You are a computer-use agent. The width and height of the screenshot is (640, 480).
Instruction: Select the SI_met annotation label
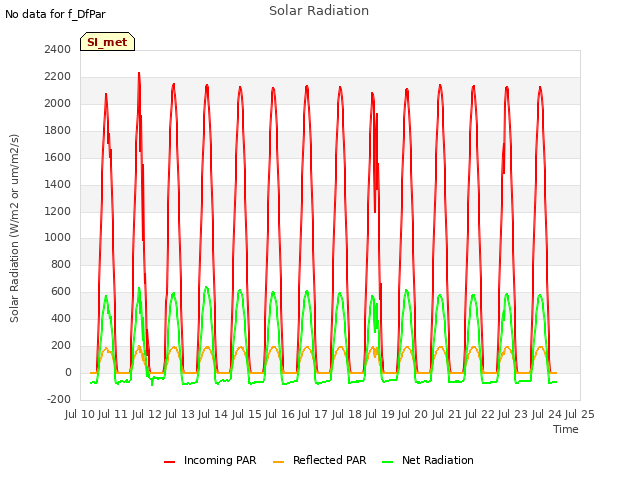[x=107, y=42]
